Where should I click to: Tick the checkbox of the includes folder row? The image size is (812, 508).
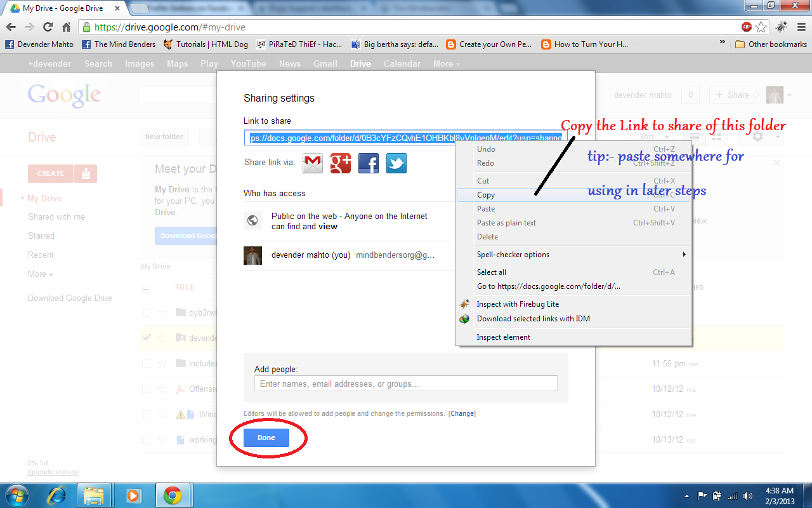coord(147,363)
